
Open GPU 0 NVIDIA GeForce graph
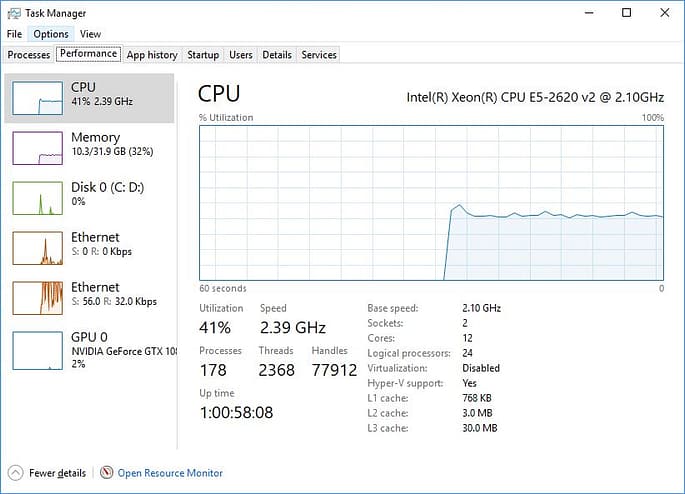point(89,350)
